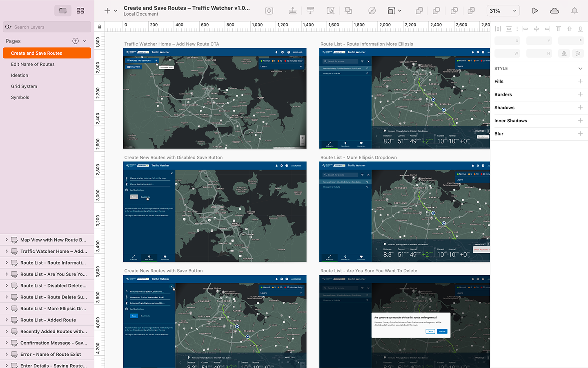Click the Align Bottom icon

pyautogui.click(x=580, y=29)
